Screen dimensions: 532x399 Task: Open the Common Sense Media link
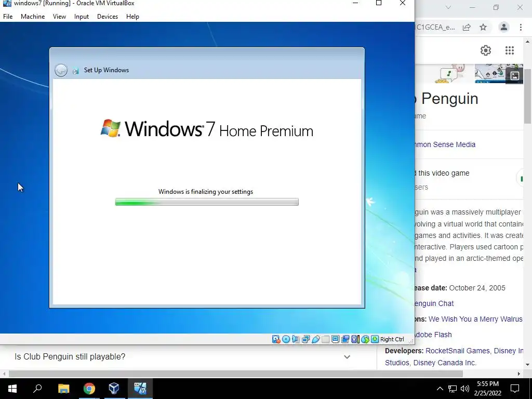[445, 144]
